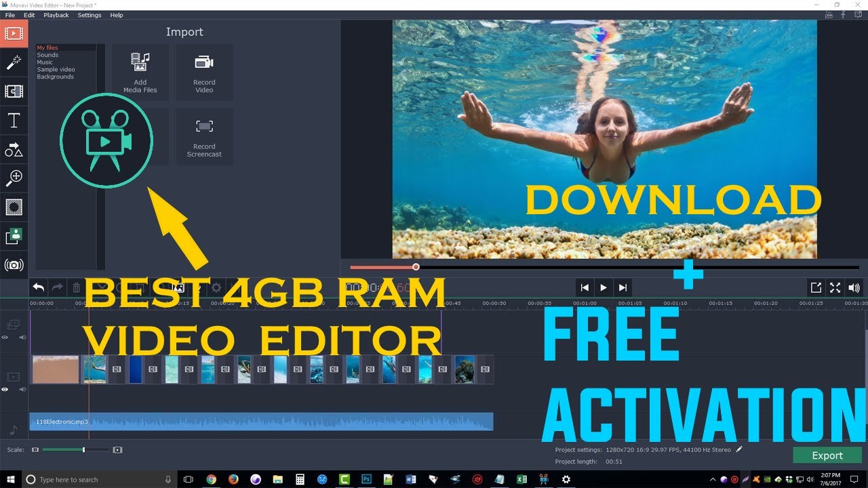This screenshot has width=868, height=488.
Task: Undo the last action
Action: pos(39,287)
